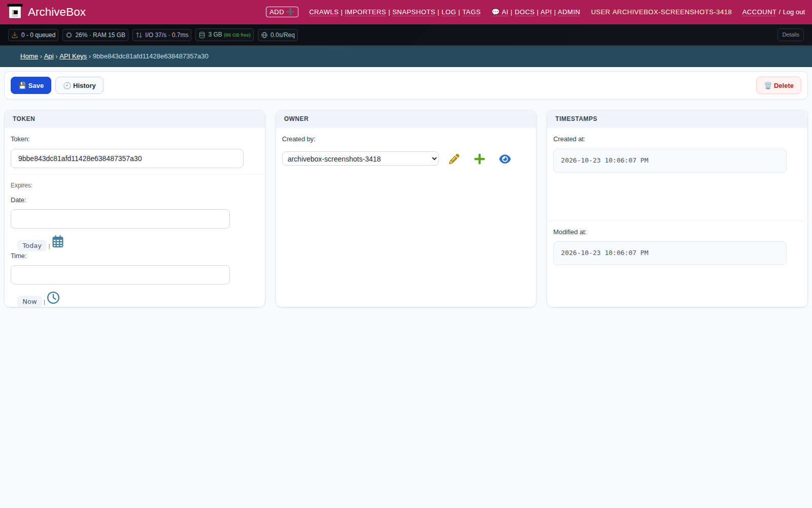Open the CRAWLS menu item
Screen dimensions: 812x508
click(324, 12)
